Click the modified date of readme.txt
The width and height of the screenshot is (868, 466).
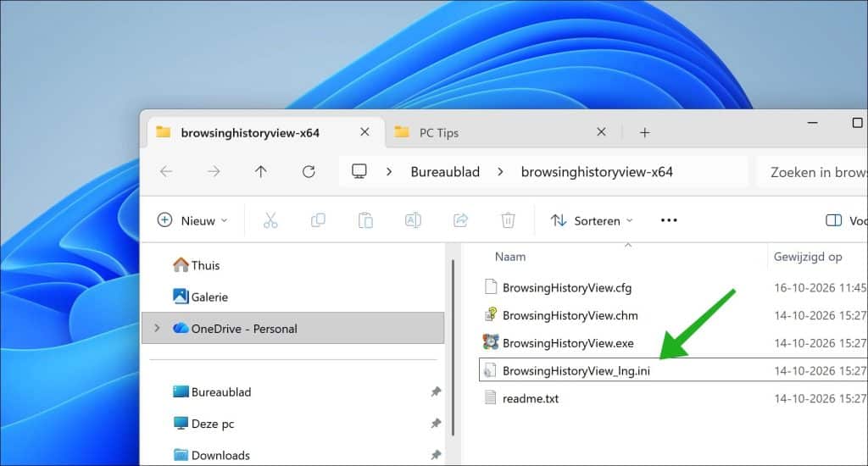point(821,398)
